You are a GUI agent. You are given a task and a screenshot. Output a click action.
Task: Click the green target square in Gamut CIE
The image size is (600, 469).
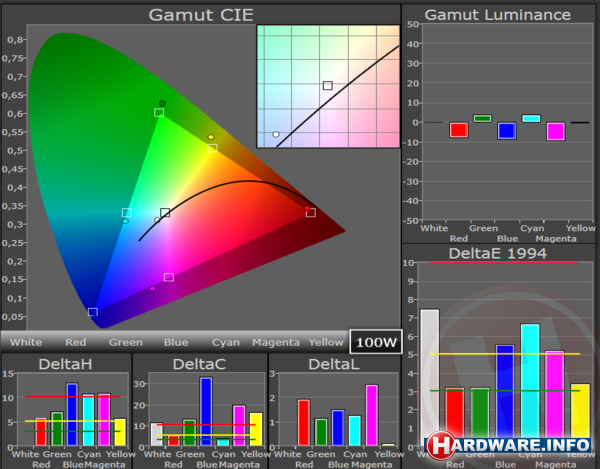click(159, 113)
